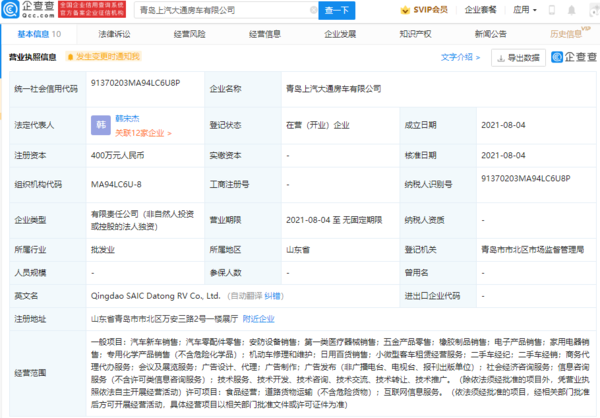Image resolution: width=600 pixels, height=418 pixels.
Task: Select the 400万元人民币 registered capital value
Action: point(117,155)
